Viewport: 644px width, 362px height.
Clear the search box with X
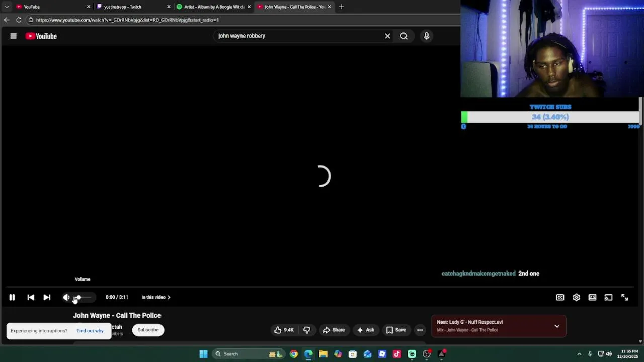click(387, 36)
